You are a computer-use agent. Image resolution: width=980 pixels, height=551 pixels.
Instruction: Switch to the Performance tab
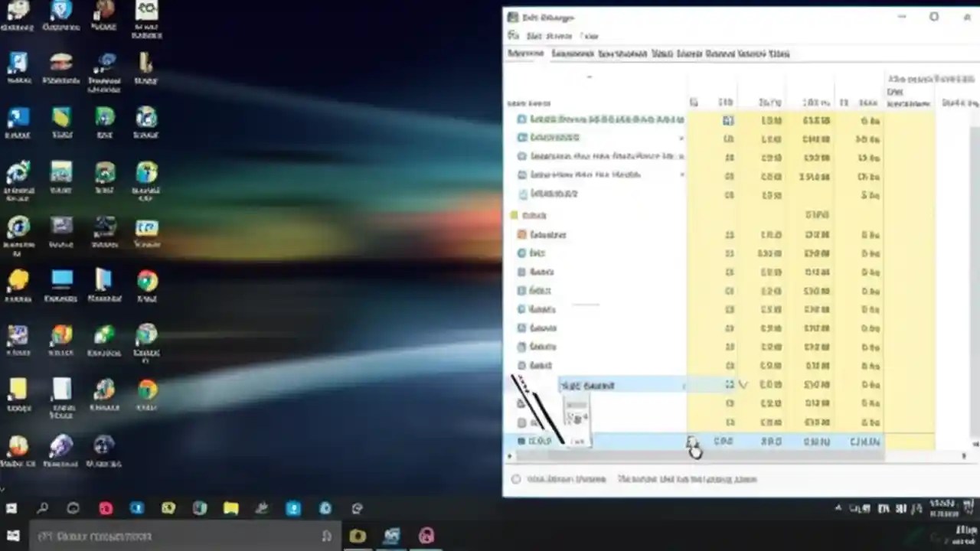click(x=575, y=54)
